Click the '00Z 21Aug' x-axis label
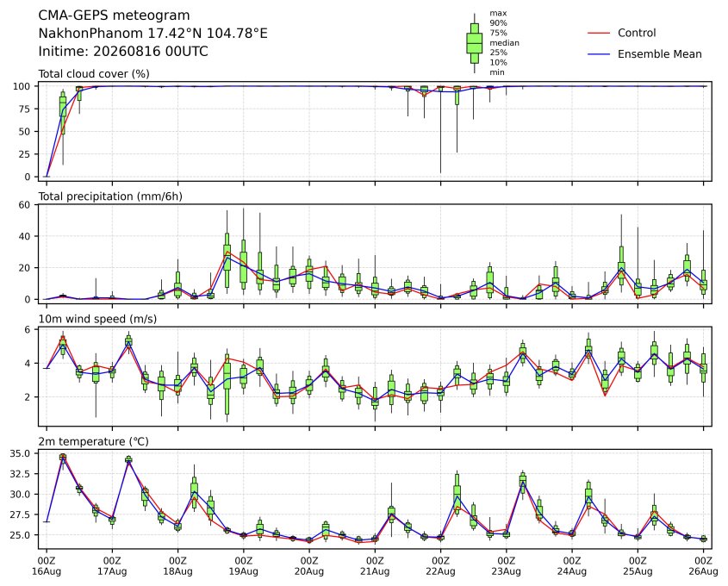The height and width of the screenshot is (586, 728). click(x=375, y=566)
